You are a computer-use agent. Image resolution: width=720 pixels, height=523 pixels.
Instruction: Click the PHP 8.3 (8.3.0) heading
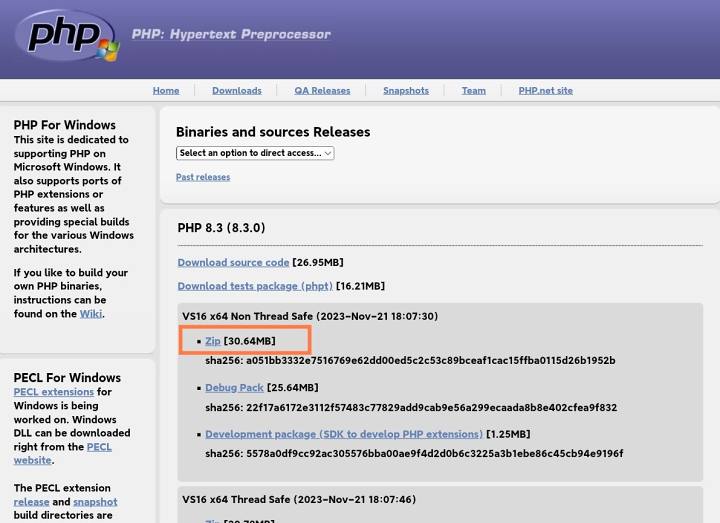pos(221,228)
